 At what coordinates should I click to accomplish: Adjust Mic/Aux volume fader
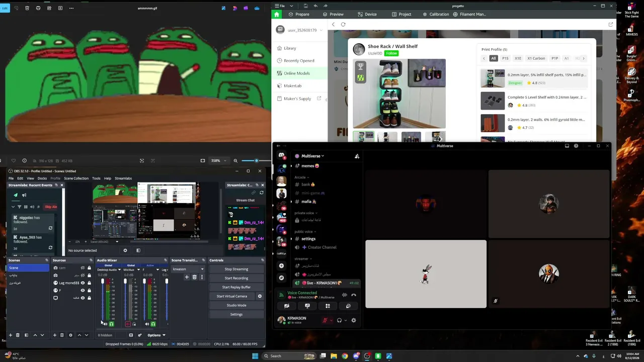tap(125, 282)
